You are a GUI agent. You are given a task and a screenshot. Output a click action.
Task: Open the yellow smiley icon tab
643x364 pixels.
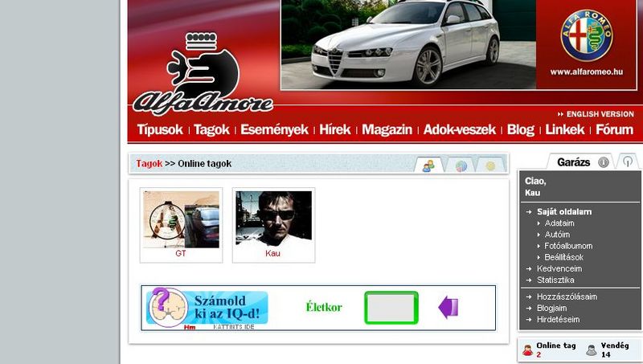490,166
